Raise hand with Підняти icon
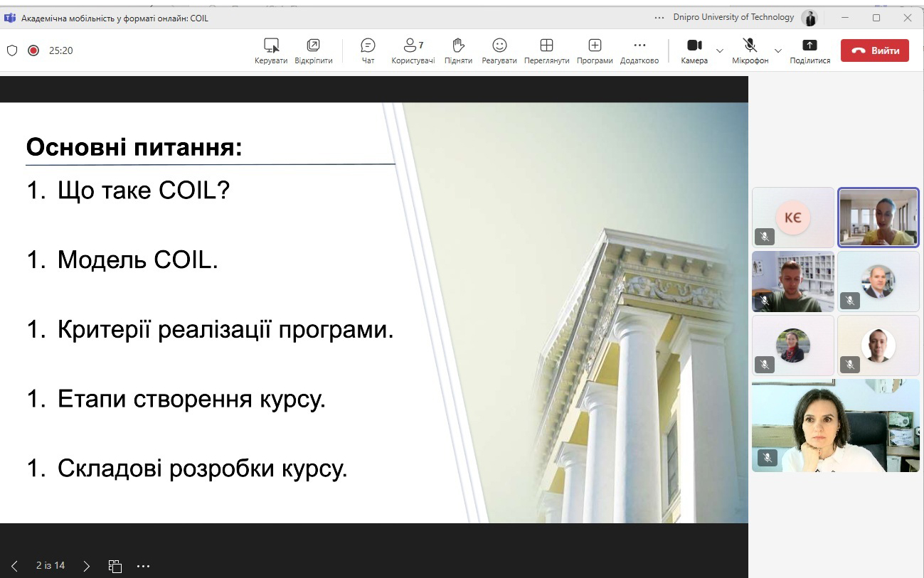The height and width of the screenshot is (578, 924). (458, 50)
